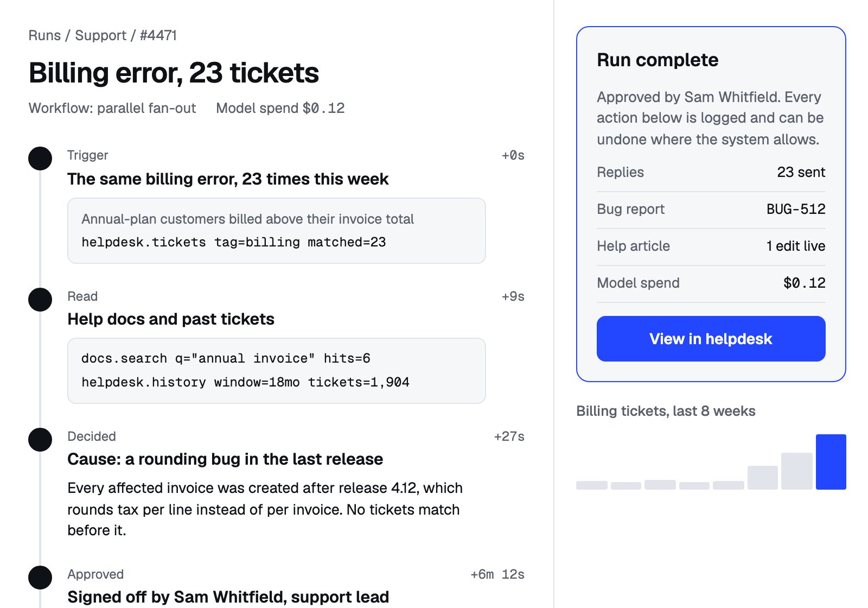Click the 'docs.search q="annual invoice" hits=6' line

pyautogui.click(x=226, y=358)
